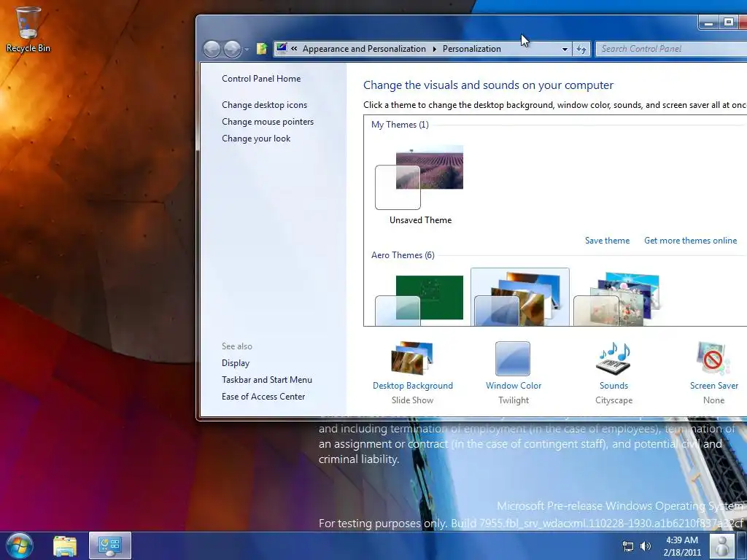Click Get more themes online link
This screenshot has height=560, width=747.
(x=690, y=241)
